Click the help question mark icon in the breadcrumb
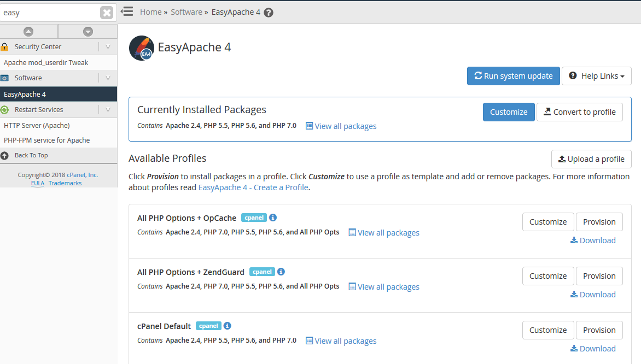Image resolution: width=641 pixels, height=364 pixels. coord(268,13)
